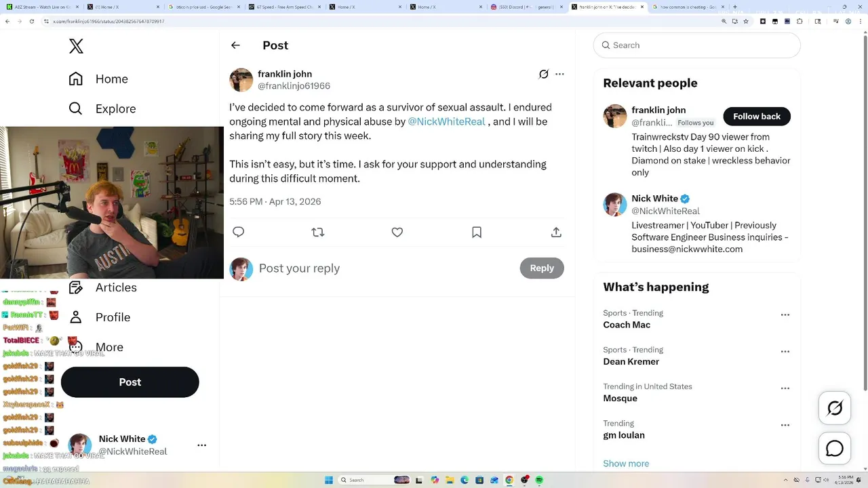Viewport: 868px width, 488px height.
Task: Open the Mosque trending topic
Action: click(620, 399)
